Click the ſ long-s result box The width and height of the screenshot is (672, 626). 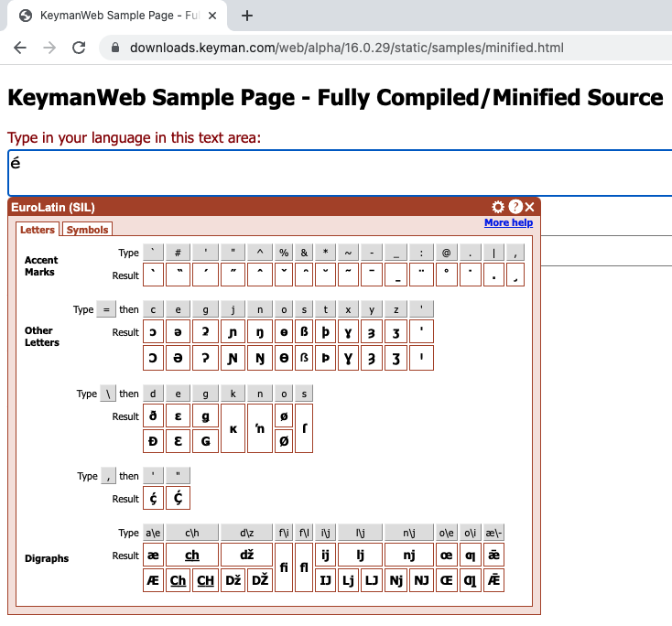click(x=304, y=428)
